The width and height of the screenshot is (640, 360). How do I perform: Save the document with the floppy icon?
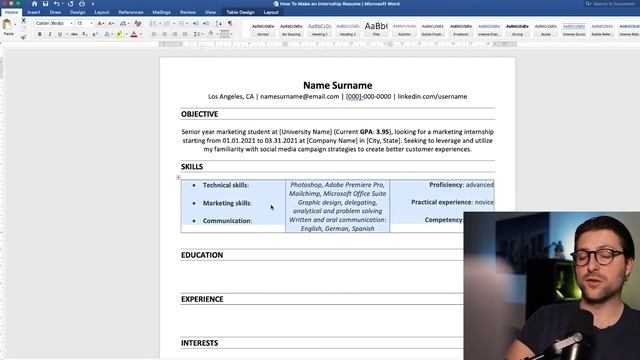click(x=45, y=4)
